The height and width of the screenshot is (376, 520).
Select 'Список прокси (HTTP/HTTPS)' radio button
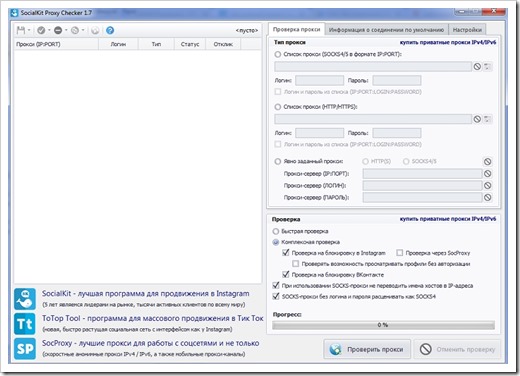[x=278, y=107]
